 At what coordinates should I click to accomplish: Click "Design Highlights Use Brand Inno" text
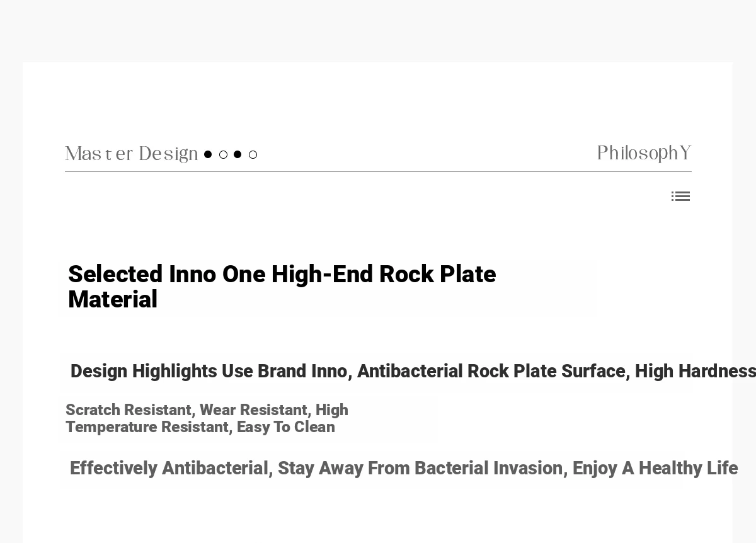(x=208, y=372)
